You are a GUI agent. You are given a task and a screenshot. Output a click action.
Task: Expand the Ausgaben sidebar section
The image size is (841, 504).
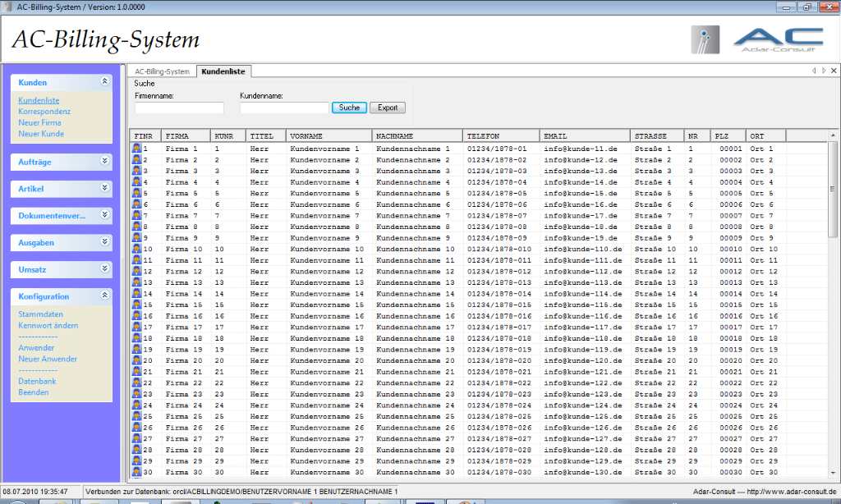[104, 241]
